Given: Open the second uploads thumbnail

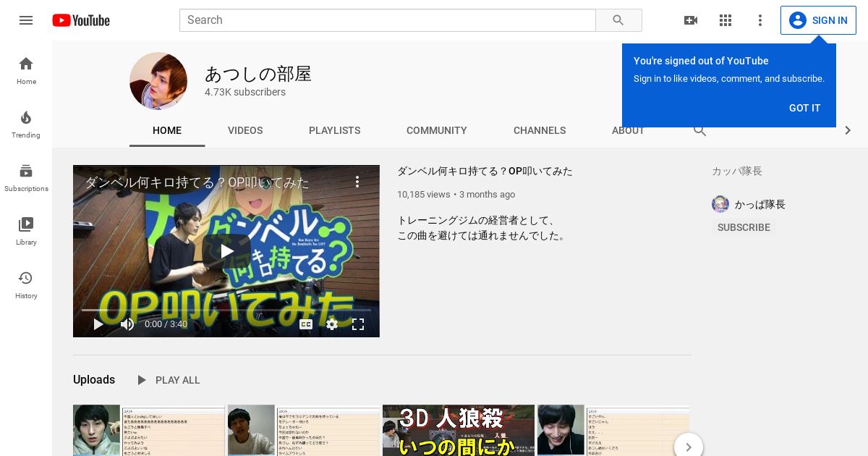Looking at the screenshot, I should [x=304, y=430].
